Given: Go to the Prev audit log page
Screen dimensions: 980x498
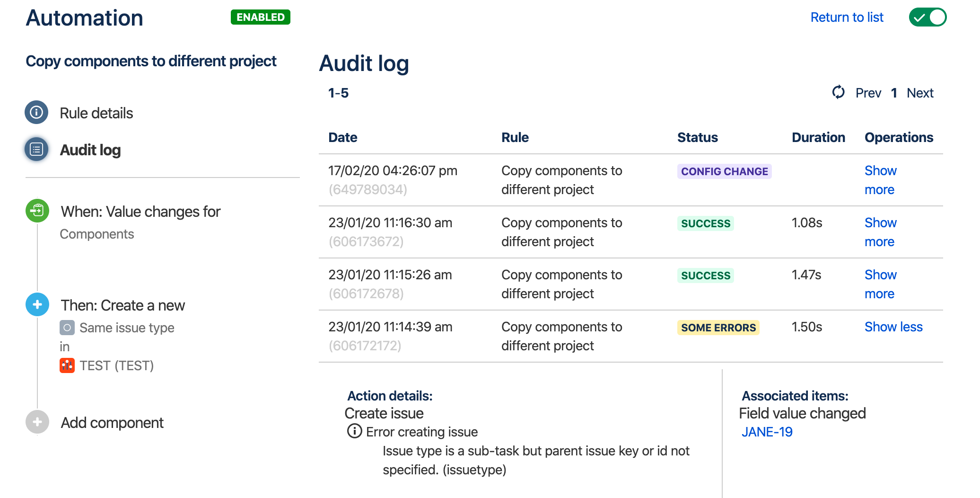Looking at the screenshot, I should (868, 93).
